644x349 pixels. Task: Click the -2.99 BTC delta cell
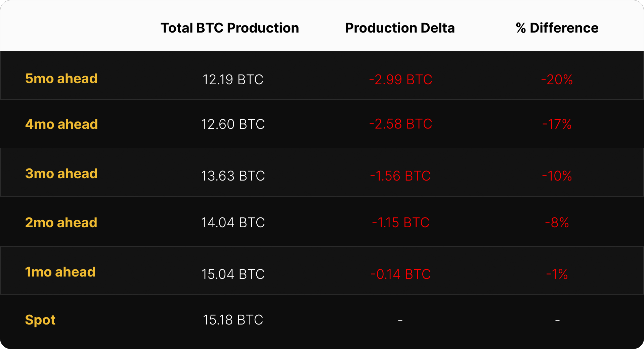tap(400, 80)
